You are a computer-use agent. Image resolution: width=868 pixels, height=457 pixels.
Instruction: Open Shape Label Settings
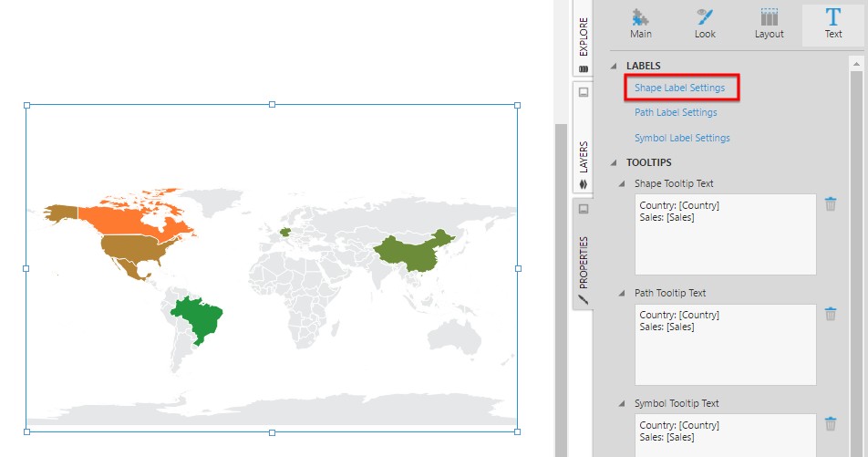pyautogui.click(x=679, y=88)
